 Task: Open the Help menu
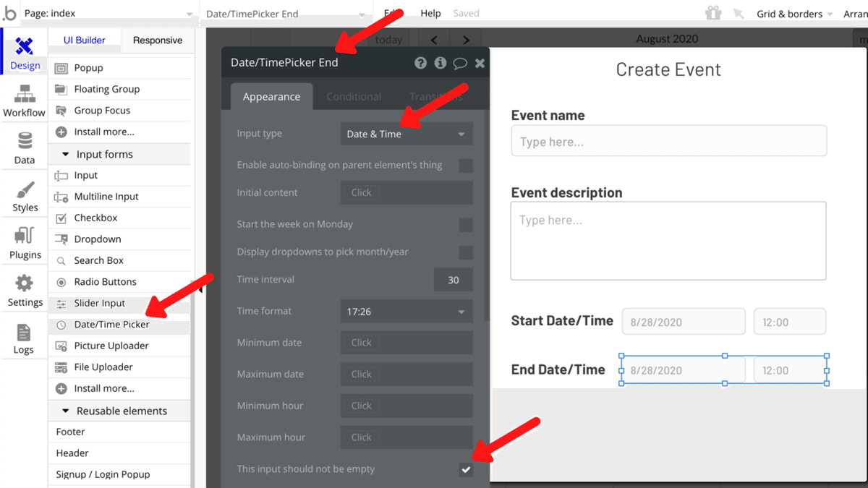[x=430, y=13]
